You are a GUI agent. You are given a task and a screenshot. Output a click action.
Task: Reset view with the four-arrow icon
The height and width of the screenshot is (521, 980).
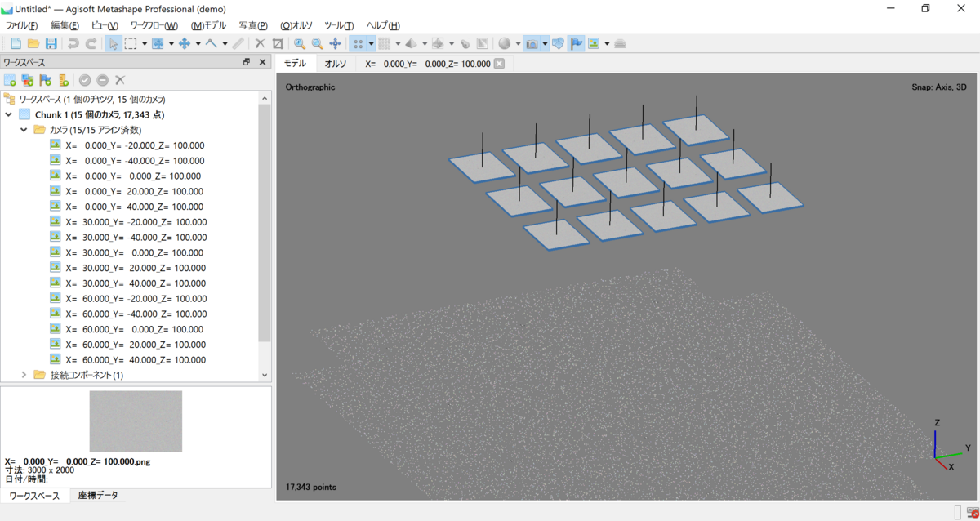(x=335, y=43)
